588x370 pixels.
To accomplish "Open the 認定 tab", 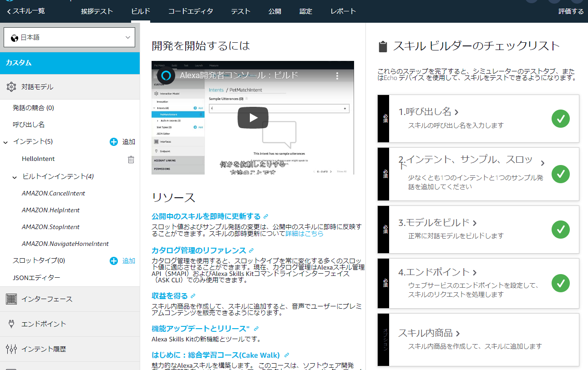I will [x=306, y=11].
